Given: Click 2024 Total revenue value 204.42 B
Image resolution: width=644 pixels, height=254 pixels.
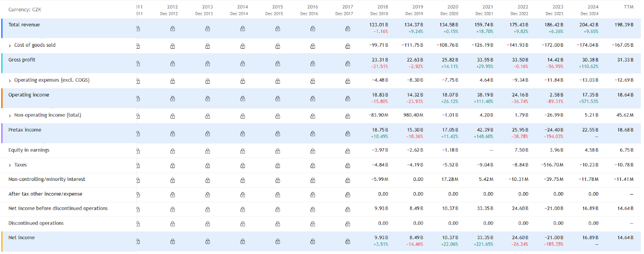Looking at the screenshot, I should click(x=589, y=25).
